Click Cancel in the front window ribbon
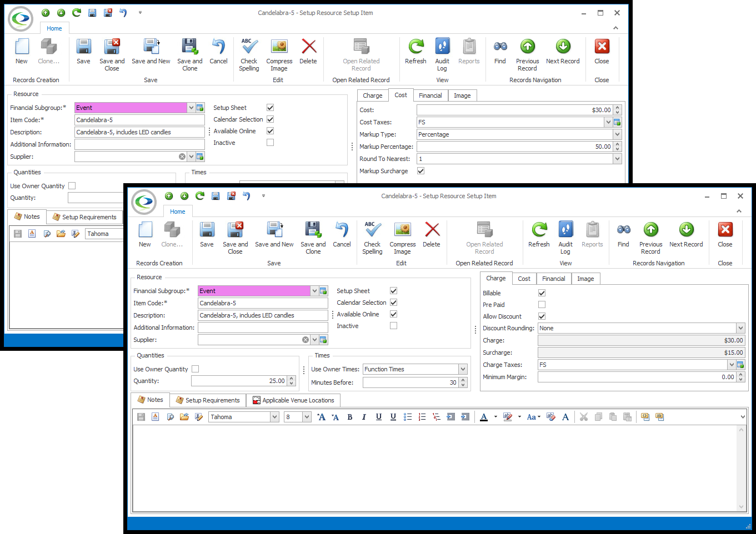The height and width of the screenshot is (534, 756). [342, 234]
